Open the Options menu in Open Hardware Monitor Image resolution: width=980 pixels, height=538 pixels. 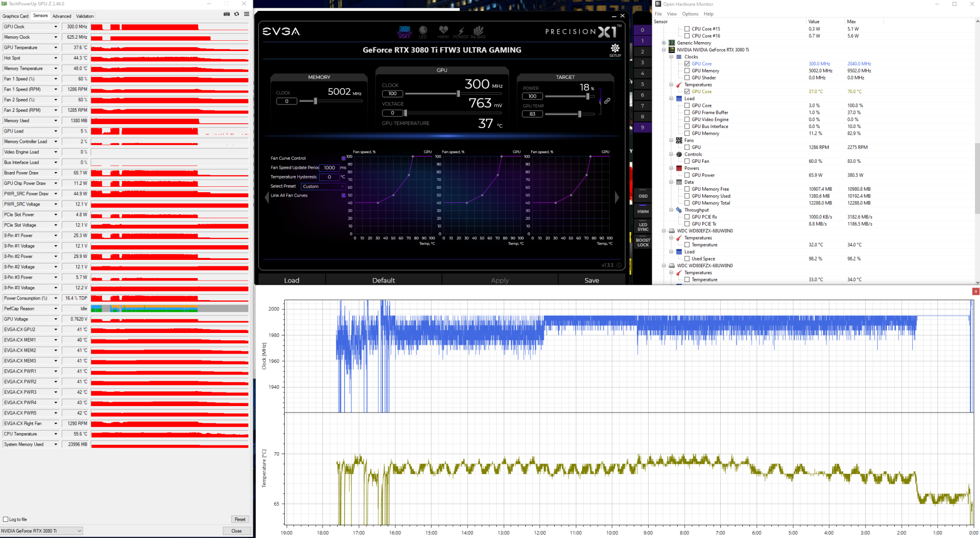pos(690,14)
